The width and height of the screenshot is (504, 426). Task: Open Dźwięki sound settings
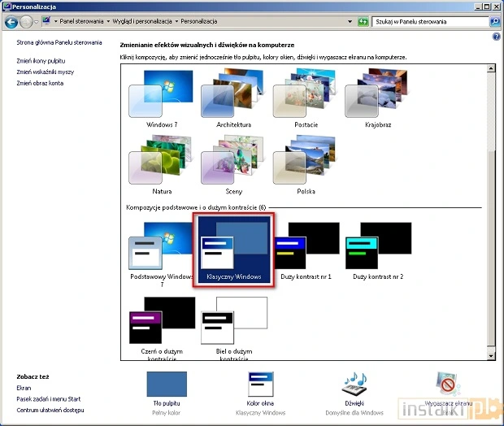pos(354,393)
